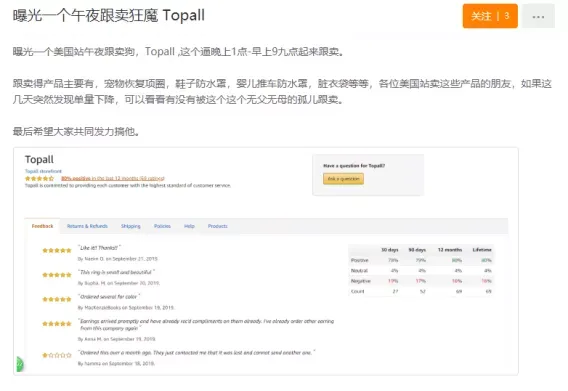Click the Positive row label
The image size is (568, 391).
359,260
